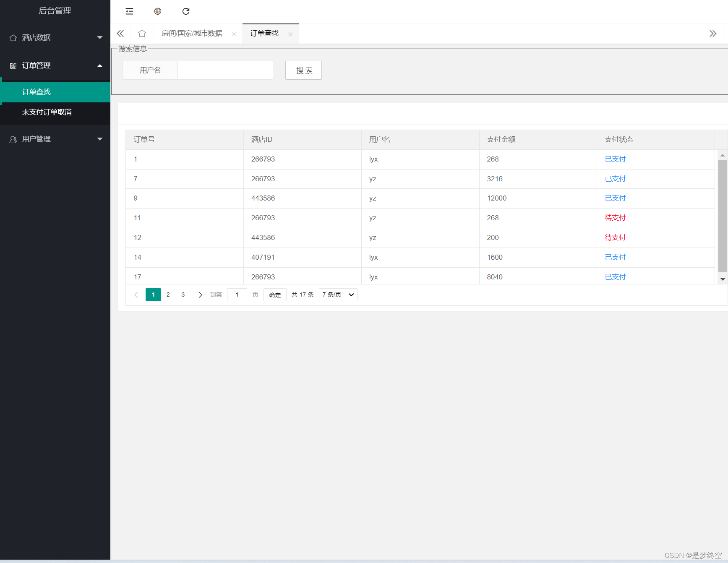
Task: Switch to 房间/国家/城市数据 tab
Action: (x=192, y=34)
